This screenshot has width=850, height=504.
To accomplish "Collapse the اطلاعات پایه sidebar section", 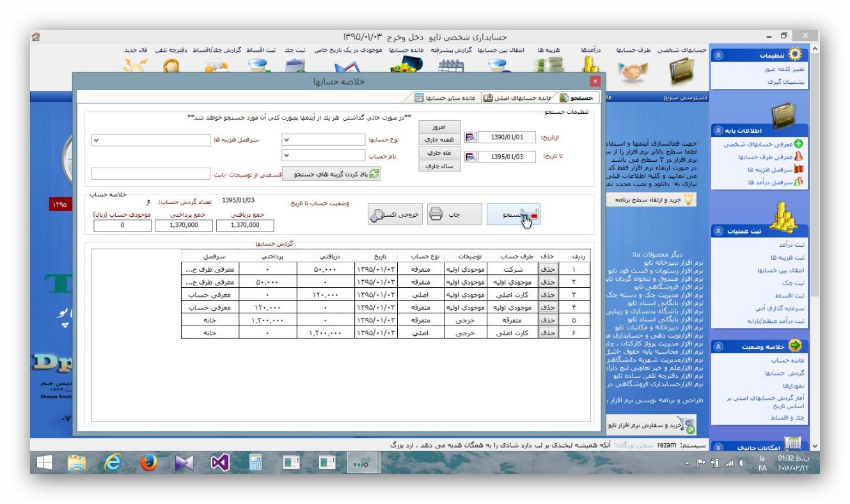I will tap(718, 130).
